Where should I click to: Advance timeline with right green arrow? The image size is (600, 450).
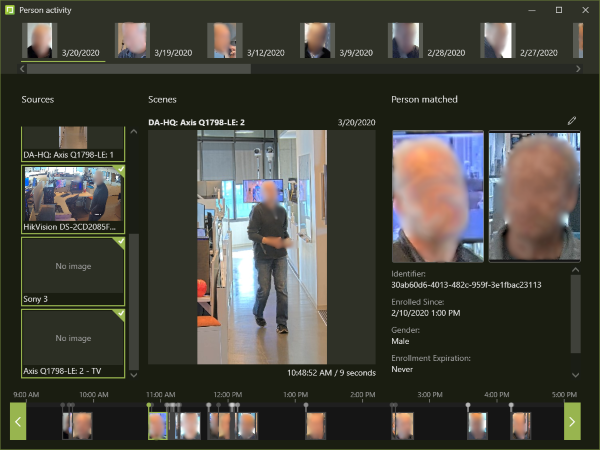click(x=572, y=421)
